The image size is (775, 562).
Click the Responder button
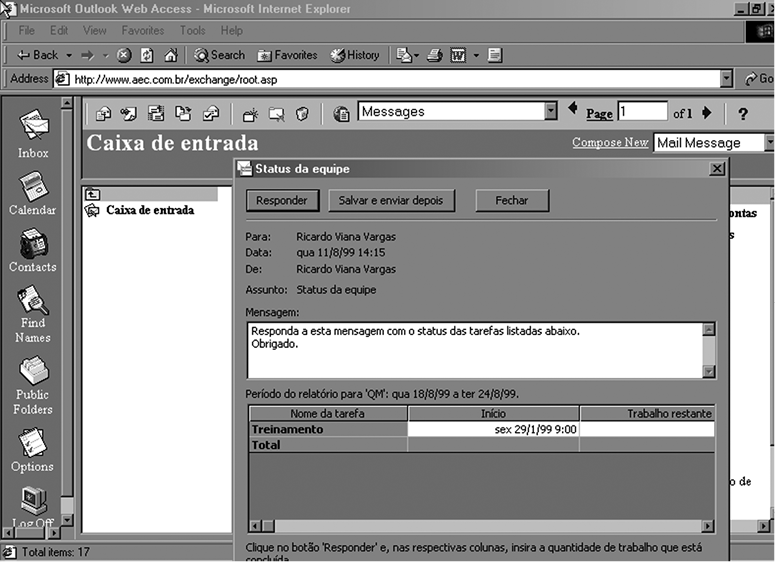(282, 201)
